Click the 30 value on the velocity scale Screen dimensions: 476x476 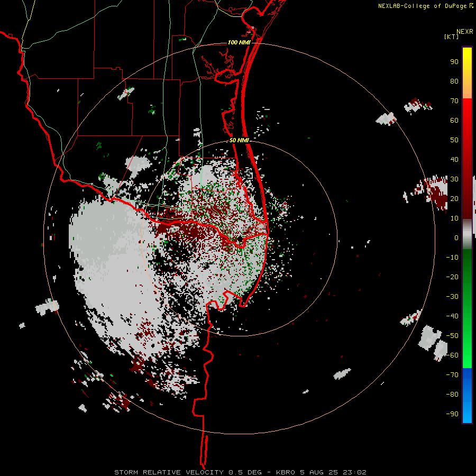click(x=454, y=179)
